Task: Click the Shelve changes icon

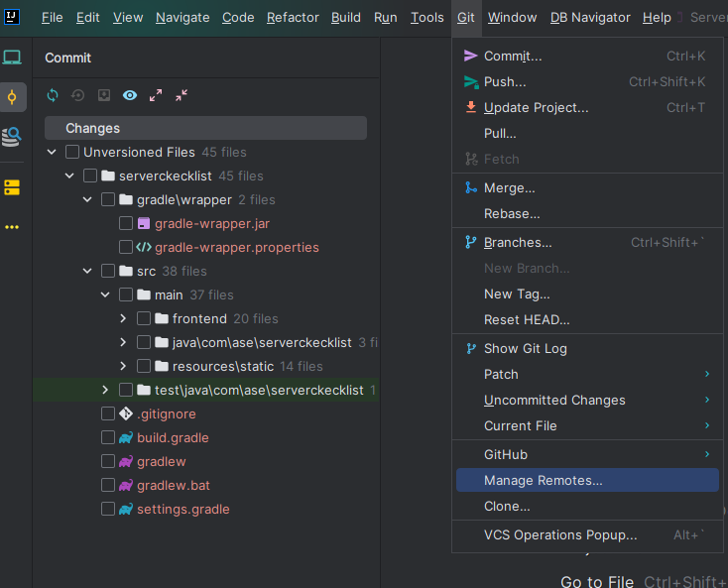Action: coord(104,95)
